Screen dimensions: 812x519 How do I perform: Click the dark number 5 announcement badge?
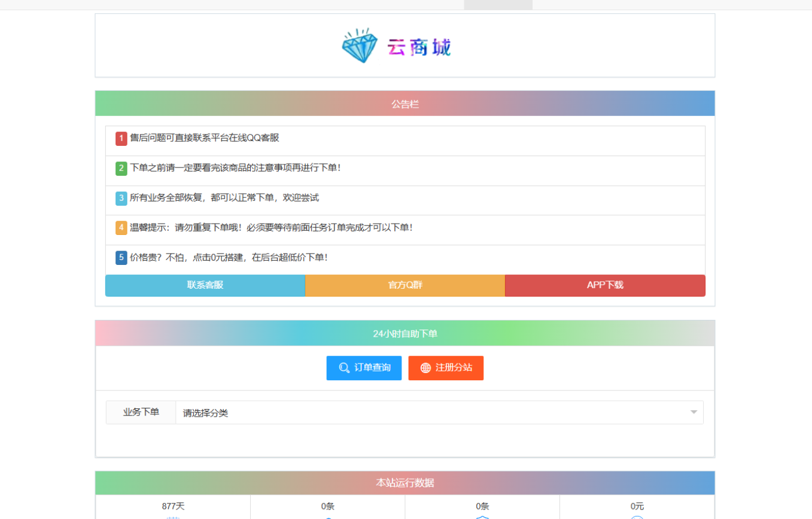(120, 257)
